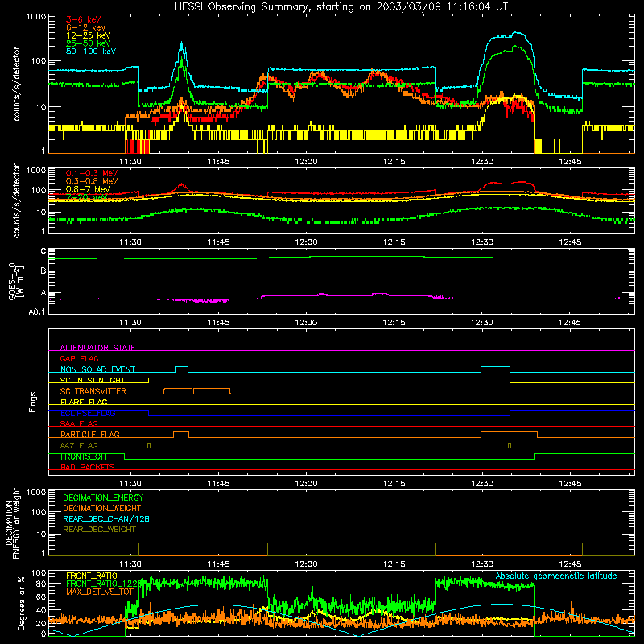The image size is (644, 644).
Task: Click the DECIMATION_WEIGHT legend label
Action: 102,508
